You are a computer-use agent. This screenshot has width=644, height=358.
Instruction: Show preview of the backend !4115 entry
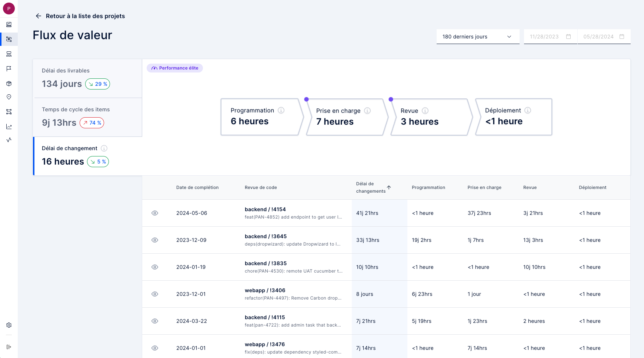coord(155,321)
